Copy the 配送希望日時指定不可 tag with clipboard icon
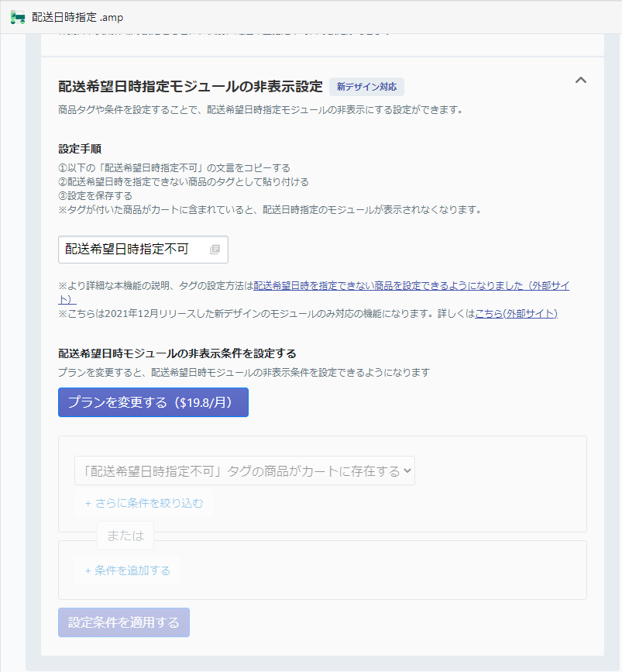 tap(215, 250)
